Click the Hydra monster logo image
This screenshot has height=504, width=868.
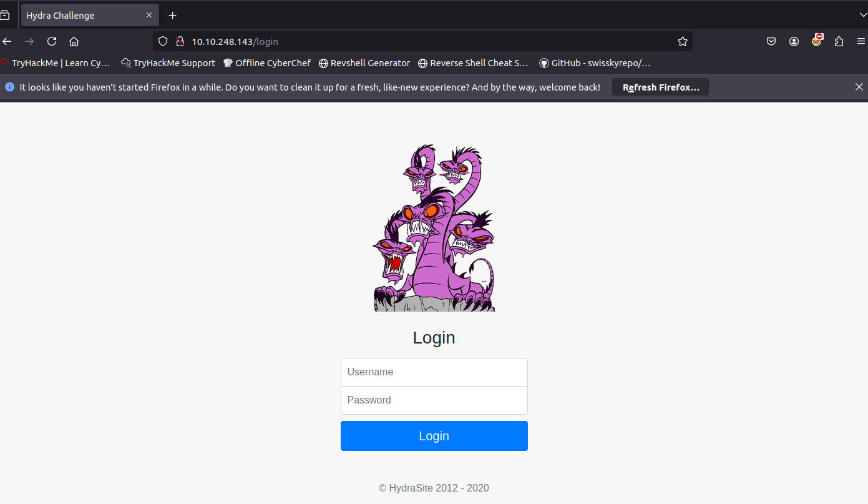pos(434,228)
